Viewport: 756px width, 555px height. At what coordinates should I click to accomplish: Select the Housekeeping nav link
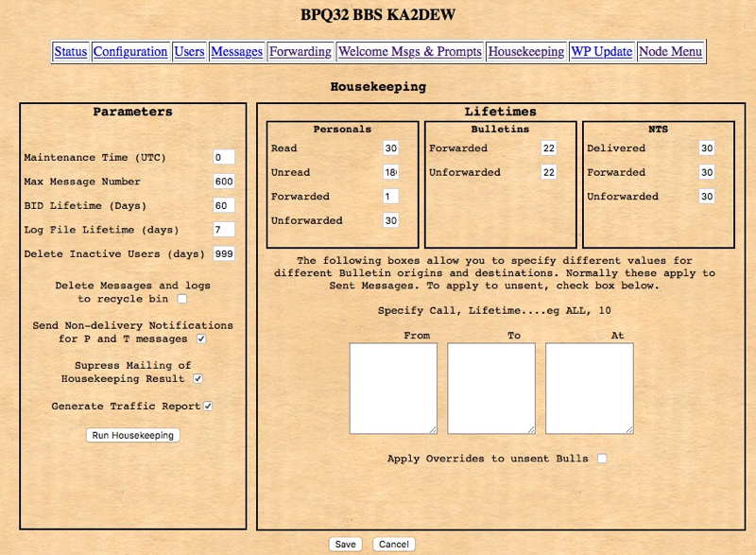pyautogui.click(x=526, y=52)
